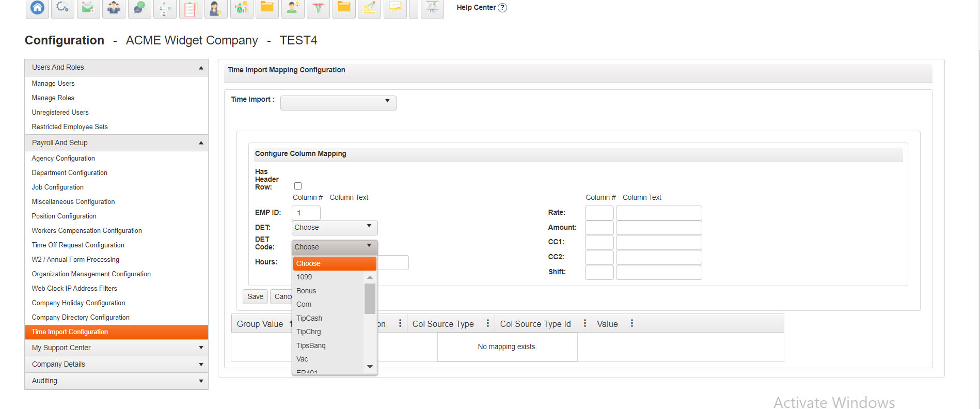Open Unregistered Users link
The height and width of the screenshot is (409, 980).
[x=60, y=113]
